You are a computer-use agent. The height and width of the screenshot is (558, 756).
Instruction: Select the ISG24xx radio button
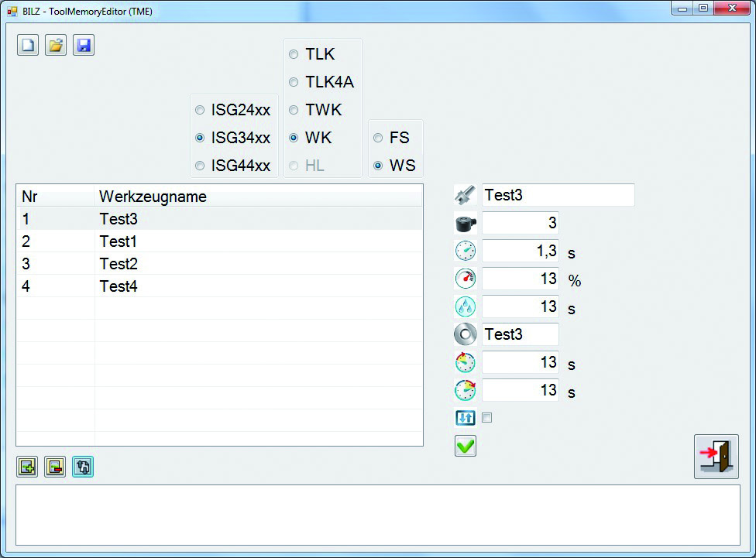pos(200,110)
